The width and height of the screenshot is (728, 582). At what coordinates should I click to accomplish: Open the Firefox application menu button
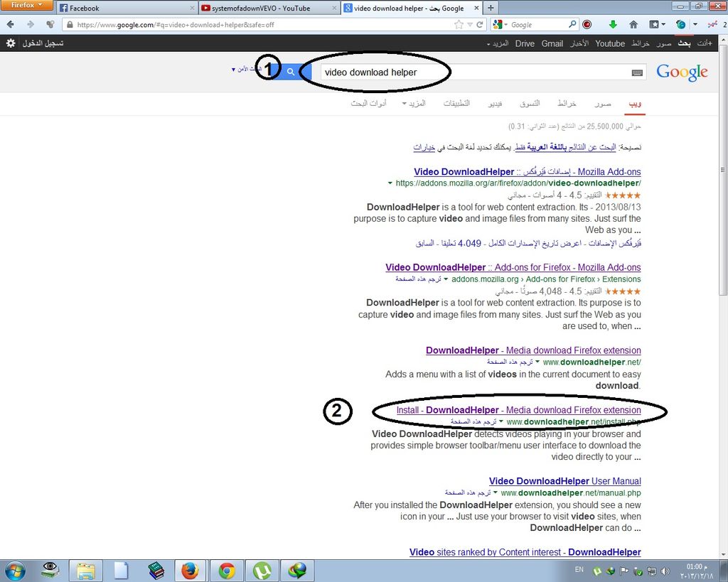tap(26, 5)
